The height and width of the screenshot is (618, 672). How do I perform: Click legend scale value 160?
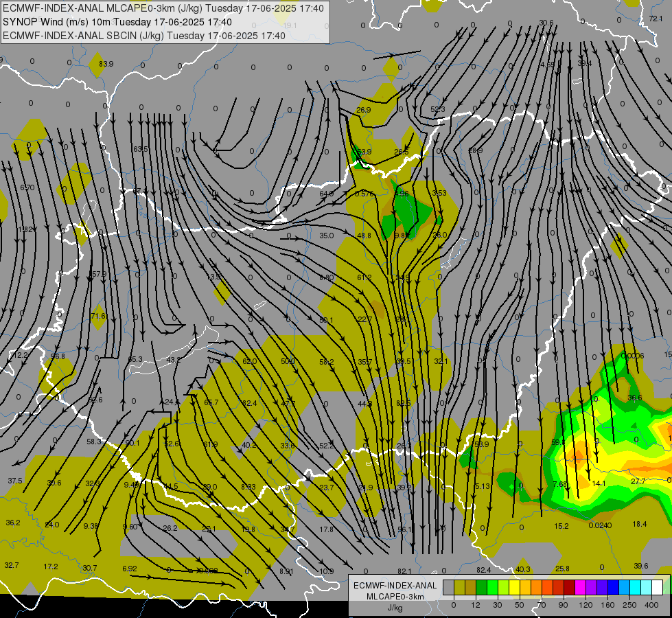pyautogui.click(x=607, y=605)
